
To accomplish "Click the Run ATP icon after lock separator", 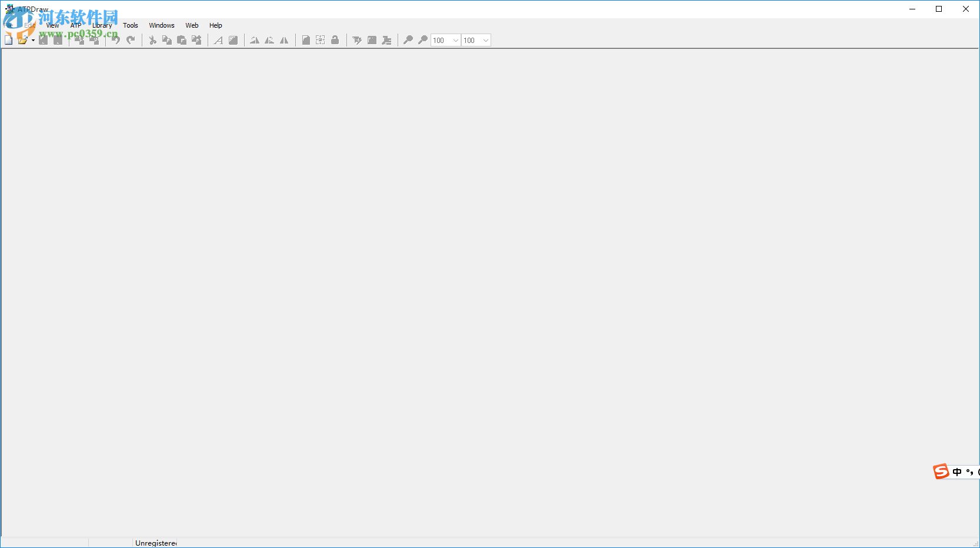I will pos(357,40).
